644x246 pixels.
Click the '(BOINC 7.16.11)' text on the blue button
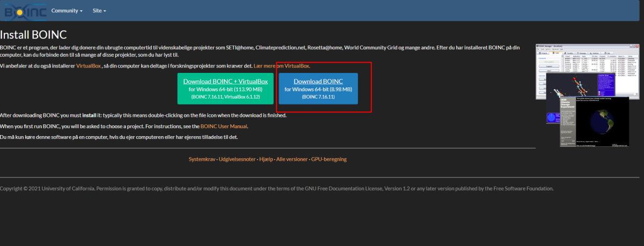(x=319, y=98)
